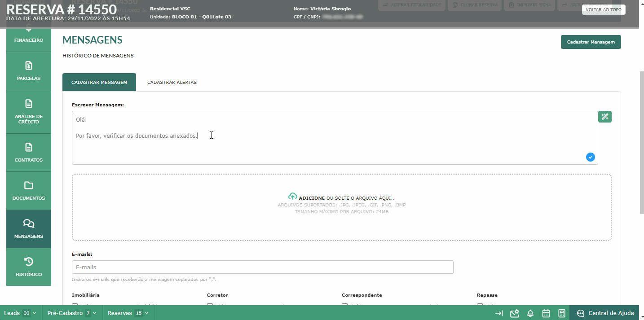The height and width of the screenshot is (320, 644).
Task: Click inside the Escrever Mensagem text area
Action: (335, 138)
